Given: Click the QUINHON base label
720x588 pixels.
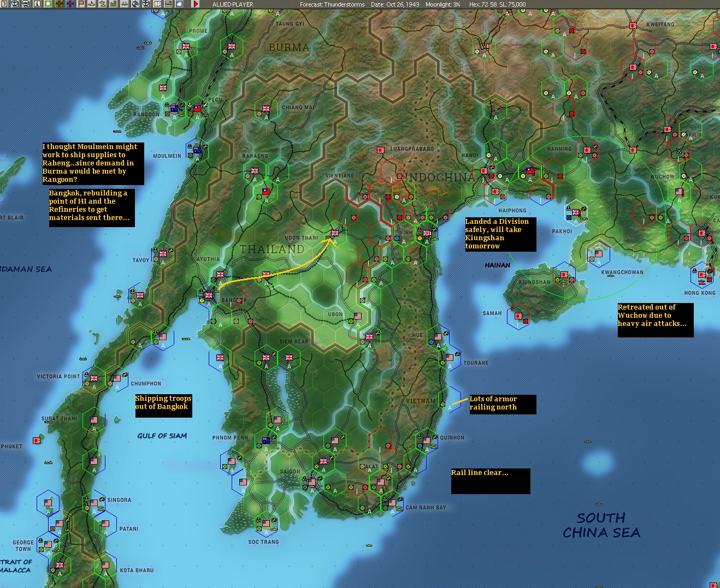Looking at the screenshot, I should pos(452,438).
